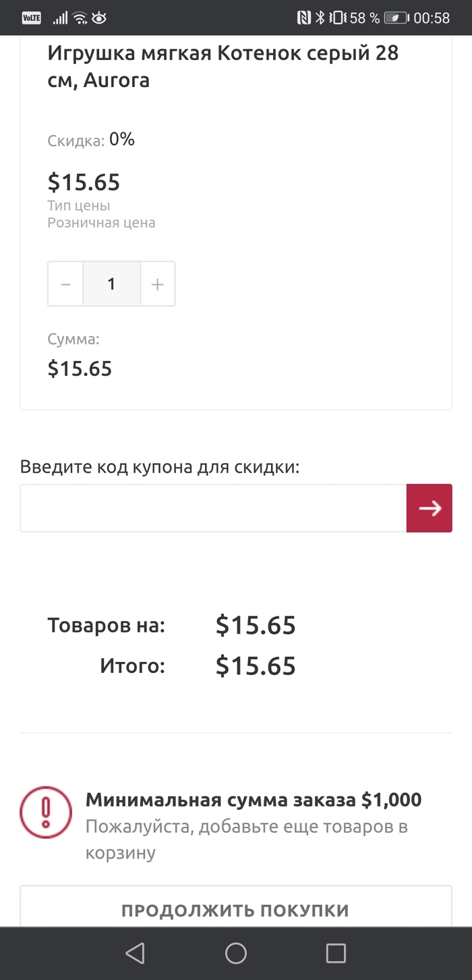The image size is (472, 980).
Task: Open recent apps with square button
Action: 336,953
